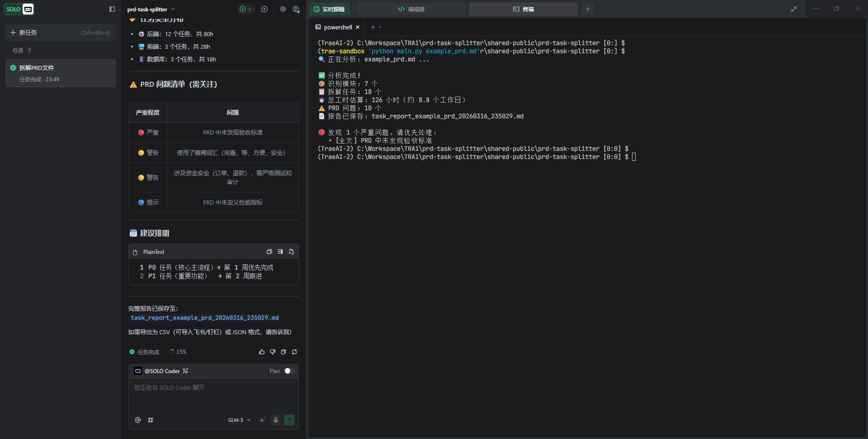
Task: Open the user account profile icon
Action: point(296,9)
